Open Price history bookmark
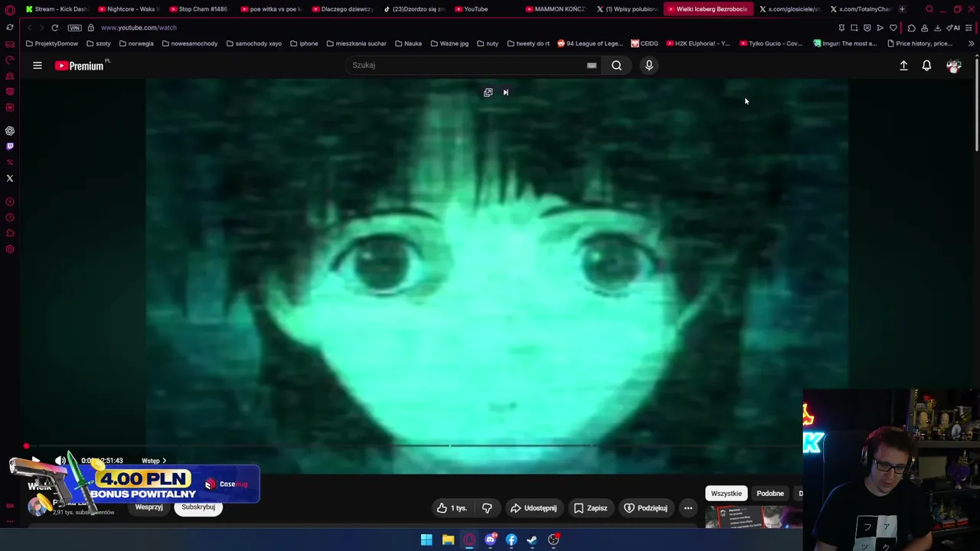Image resolution: width=980 pixels, height=551 pixels. pyautogui.click(x=920, y=44)
